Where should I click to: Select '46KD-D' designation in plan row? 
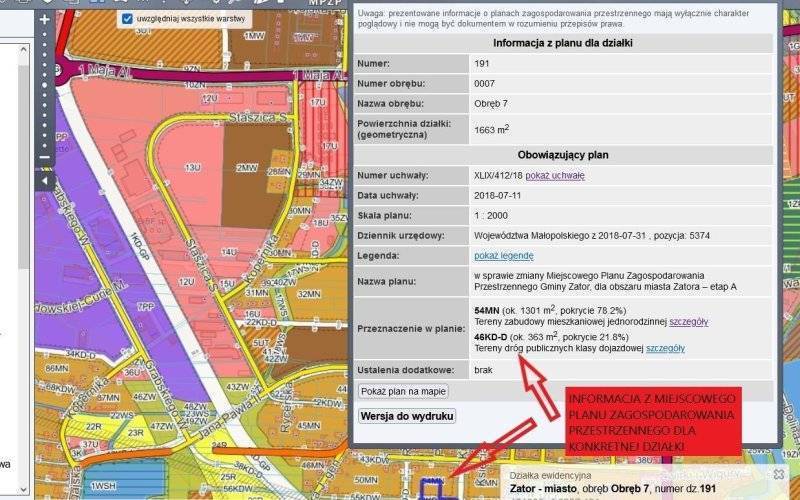coord(491,337)
